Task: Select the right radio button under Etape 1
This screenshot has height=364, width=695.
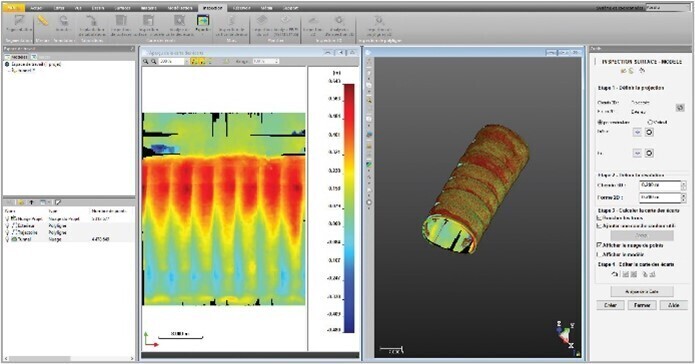Action: pyautogui.click(x=650, y=122)
